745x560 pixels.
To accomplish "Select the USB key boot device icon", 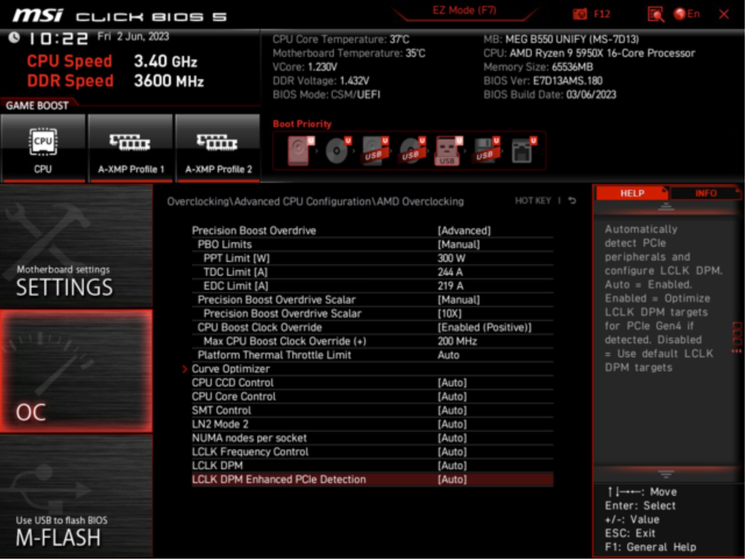I will coord(449,150).
